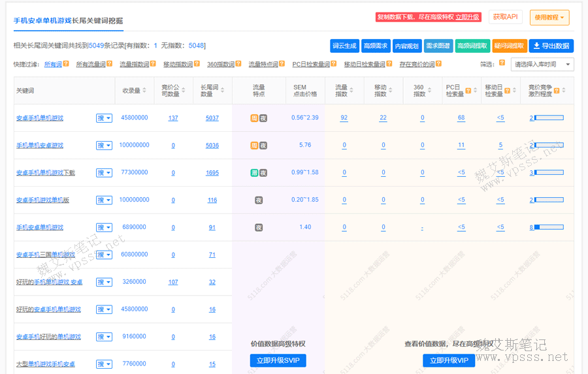Expand the 请选择入库时间 dropdown
Viewport: 588px width, 374px height.
[542, 65]
